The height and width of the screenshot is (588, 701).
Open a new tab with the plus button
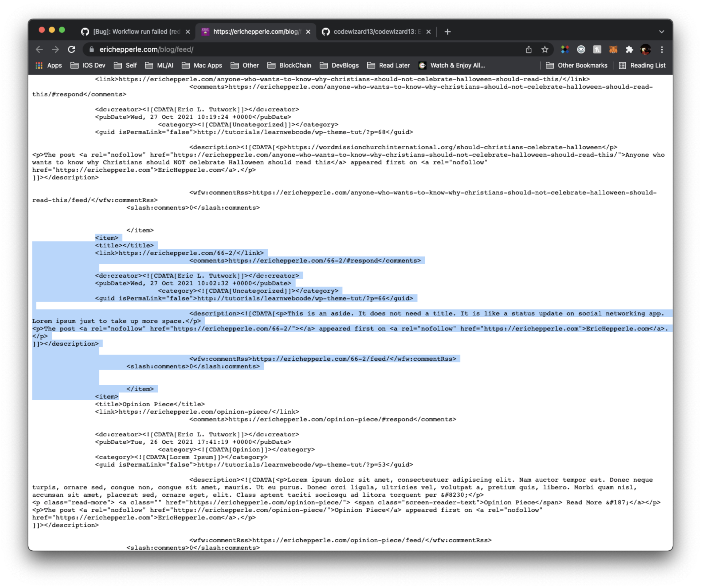click(x=448, y=32)
